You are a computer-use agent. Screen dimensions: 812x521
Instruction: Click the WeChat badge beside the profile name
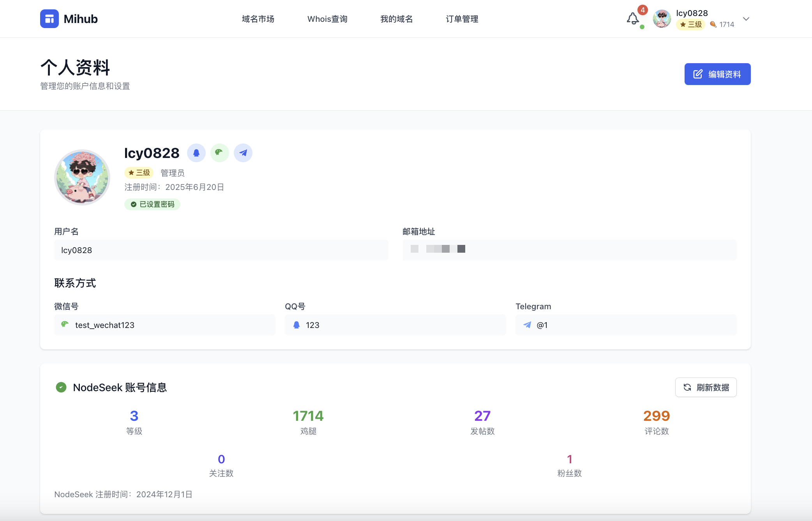pyautogui.click(x=219, y=153)
